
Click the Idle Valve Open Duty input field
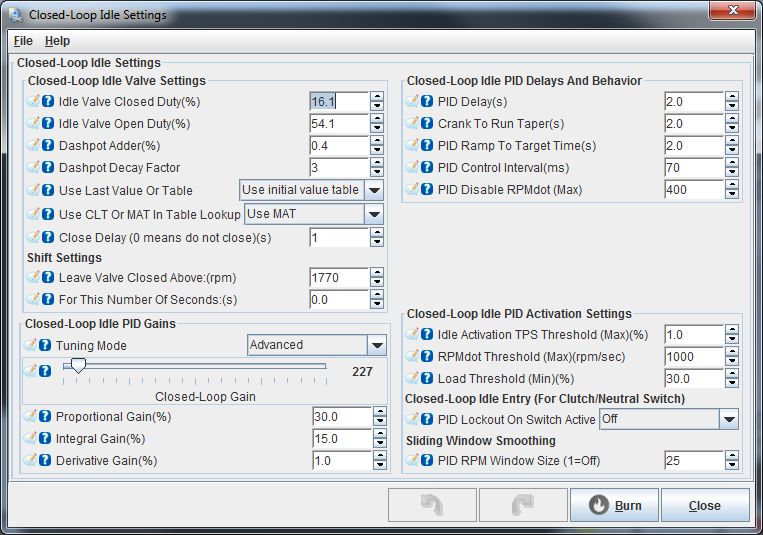coord(338,124)
